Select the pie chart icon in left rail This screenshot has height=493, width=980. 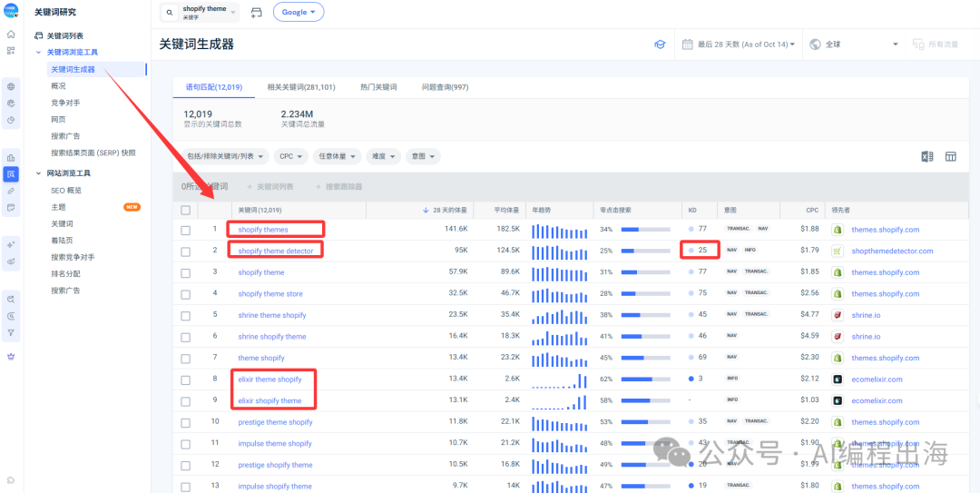click(x=11, y=120)
